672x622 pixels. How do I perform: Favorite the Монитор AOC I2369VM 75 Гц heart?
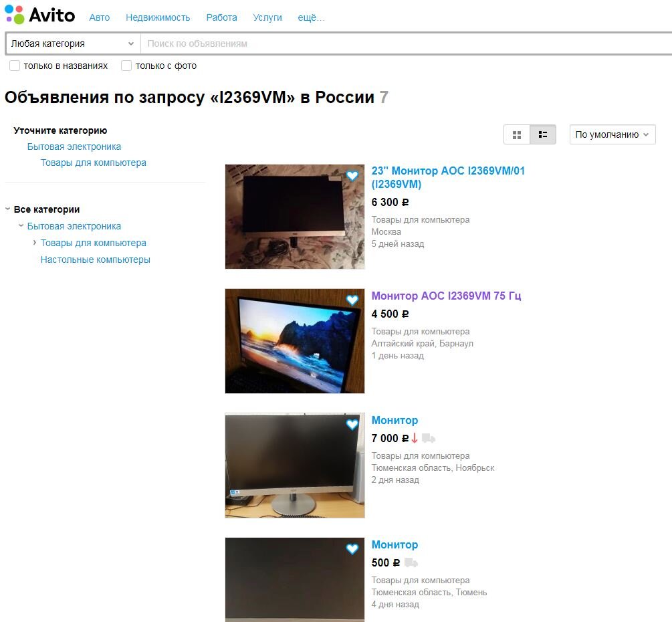[352, 300]
